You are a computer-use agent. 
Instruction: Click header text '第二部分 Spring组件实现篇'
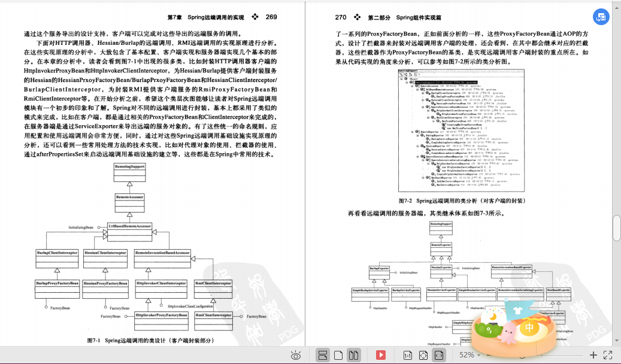click(404, 17)
